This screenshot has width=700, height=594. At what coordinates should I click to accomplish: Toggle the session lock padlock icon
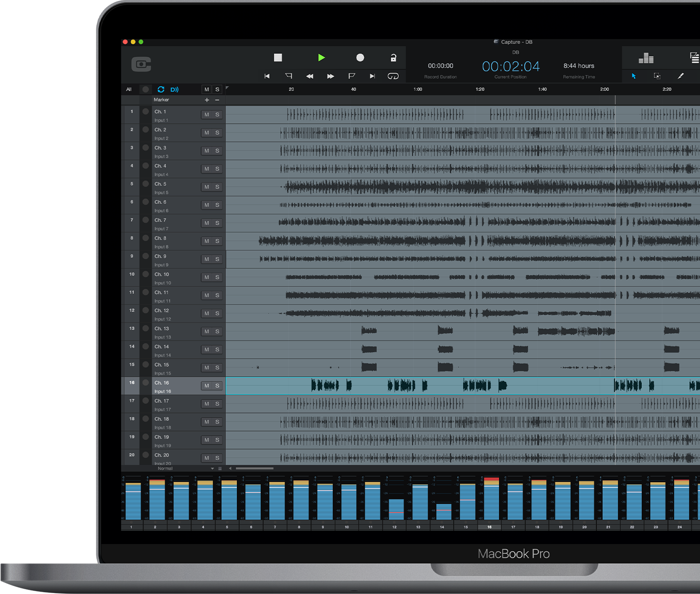(393, 58)
